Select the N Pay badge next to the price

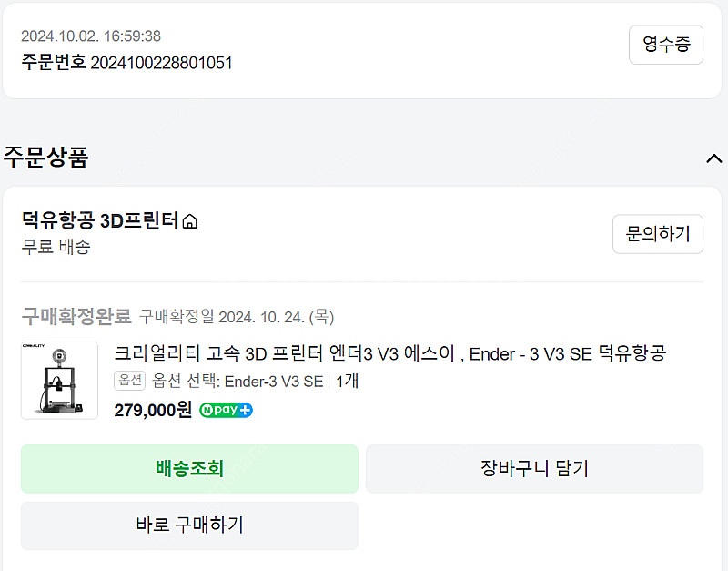[225, 410]
